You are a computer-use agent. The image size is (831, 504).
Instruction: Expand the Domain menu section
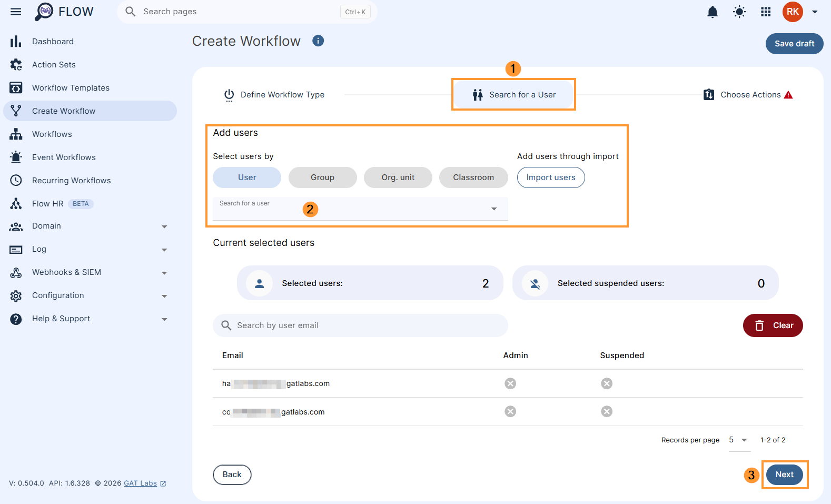tap(164, 226)
